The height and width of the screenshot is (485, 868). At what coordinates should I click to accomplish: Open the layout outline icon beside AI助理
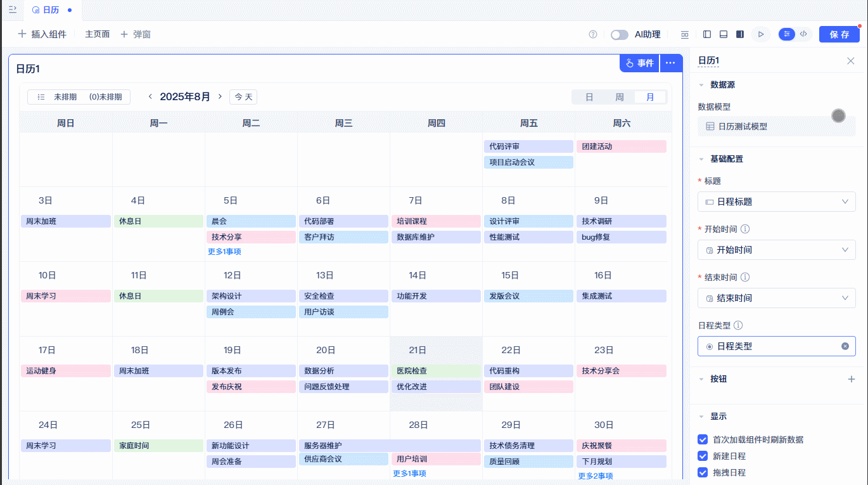685,34
